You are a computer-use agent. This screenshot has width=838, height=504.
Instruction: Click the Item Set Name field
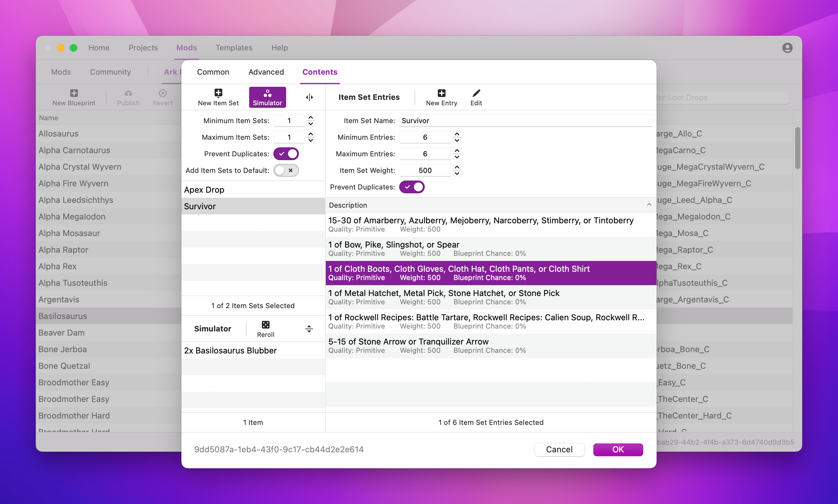pos(525,121)
